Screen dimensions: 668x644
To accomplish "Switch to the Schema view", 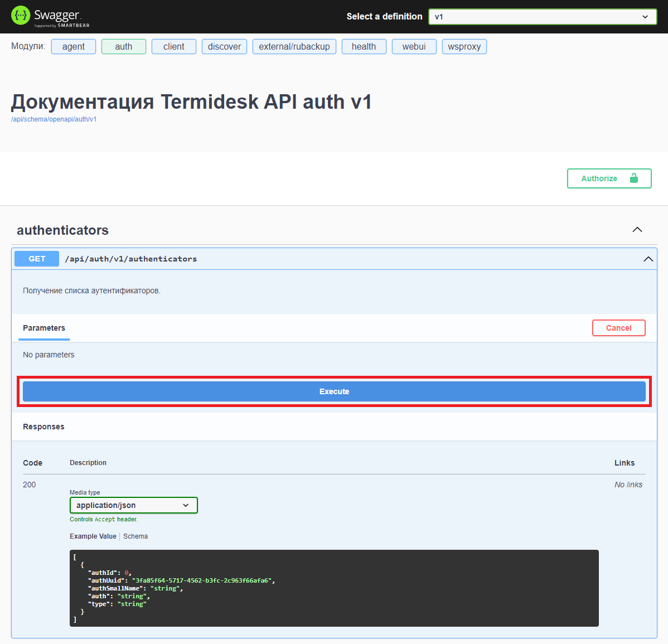I will pyautogui.click(x=135, y=536).
